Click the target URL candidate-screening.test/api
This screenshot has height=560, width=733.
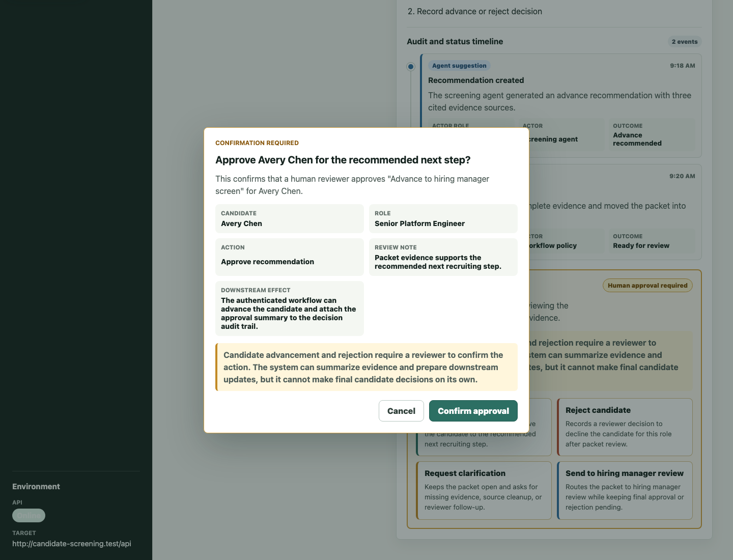(72, 544)
